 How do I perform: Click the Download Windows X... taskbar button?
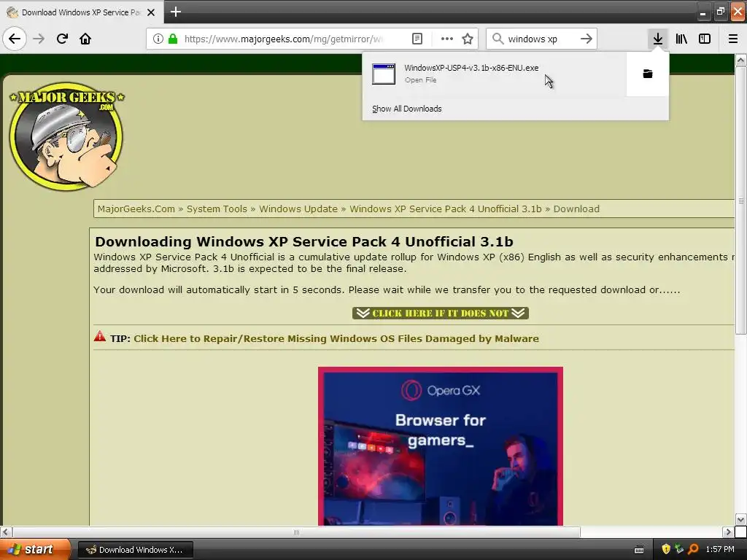coord(135,550)
